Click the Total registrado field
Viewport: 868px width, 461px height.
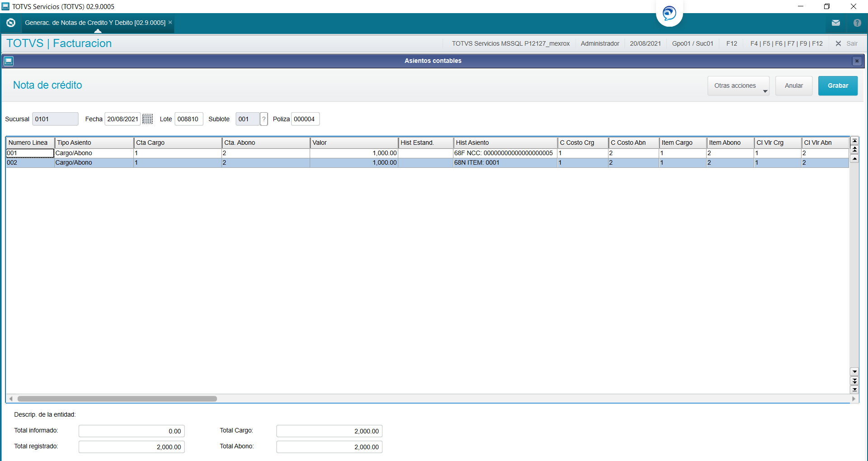click(x=132, y=447)
